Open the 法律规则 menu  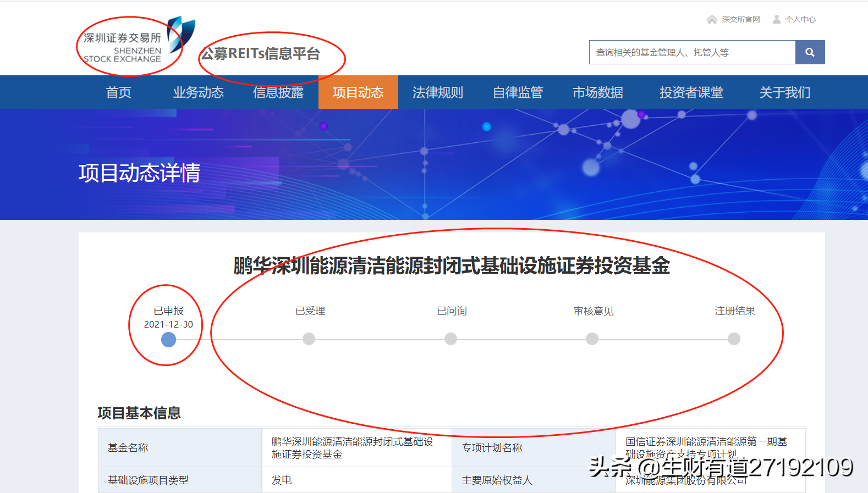(438, 92)
